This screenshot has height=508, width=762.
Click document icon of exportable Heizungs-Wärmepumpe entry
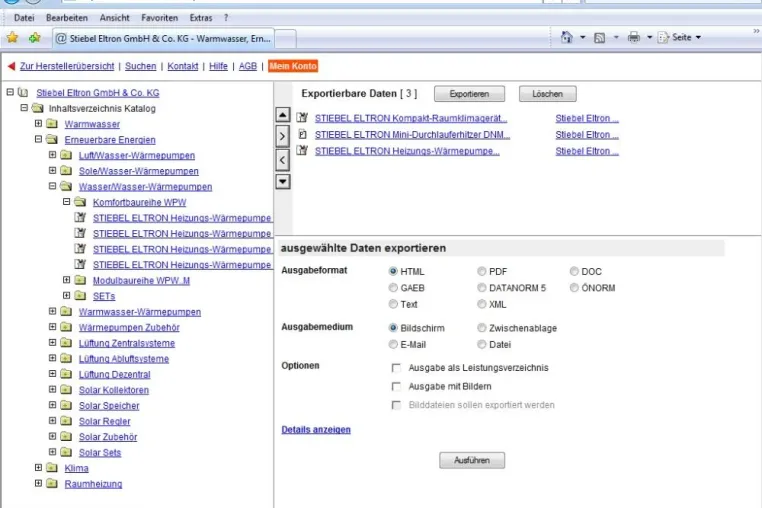(303, 151)
